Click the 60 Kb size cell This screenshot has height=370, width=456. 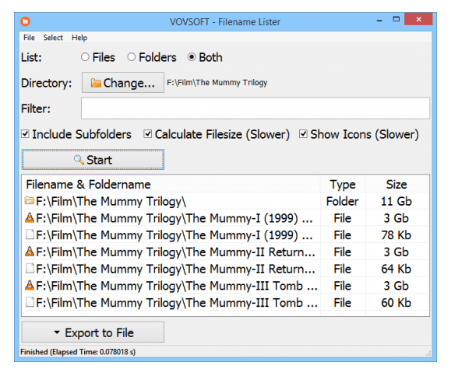pyautogui.click(x=396, y=303)
